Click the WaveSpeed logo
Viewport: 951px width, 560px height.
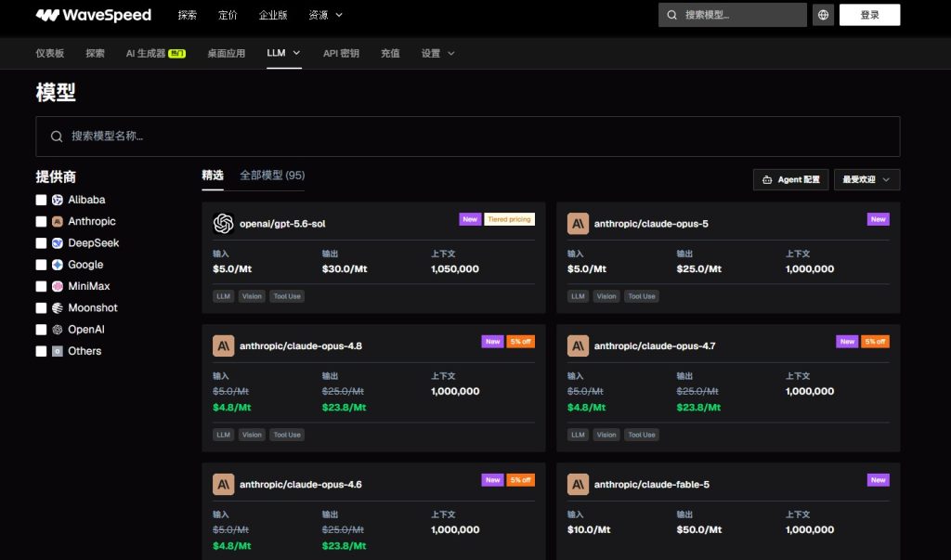pos(94,15)
